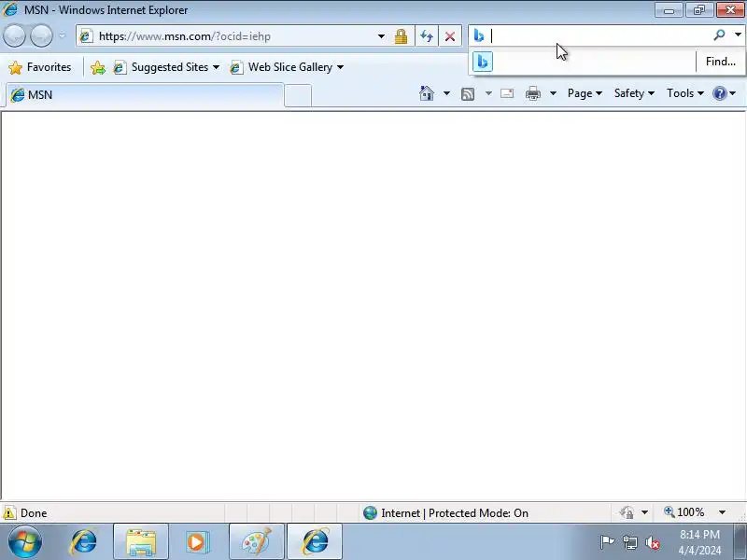Launch Windows Media Player from taskbar
The height and width of the screenshot is (560, 747).
[x=196, y=542]
